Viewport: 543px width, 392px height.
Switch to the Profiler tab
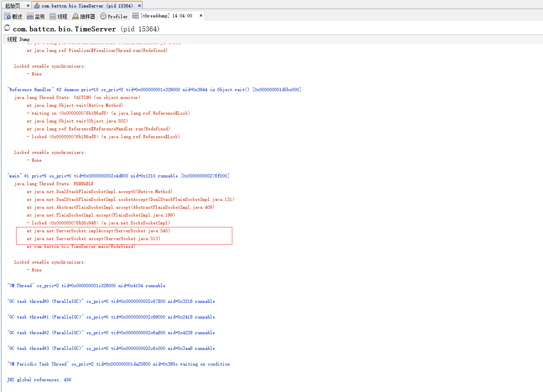click(114, 17)
